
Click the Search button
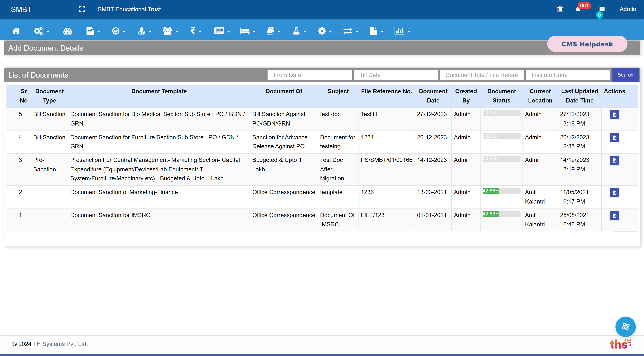click(625, 75)
